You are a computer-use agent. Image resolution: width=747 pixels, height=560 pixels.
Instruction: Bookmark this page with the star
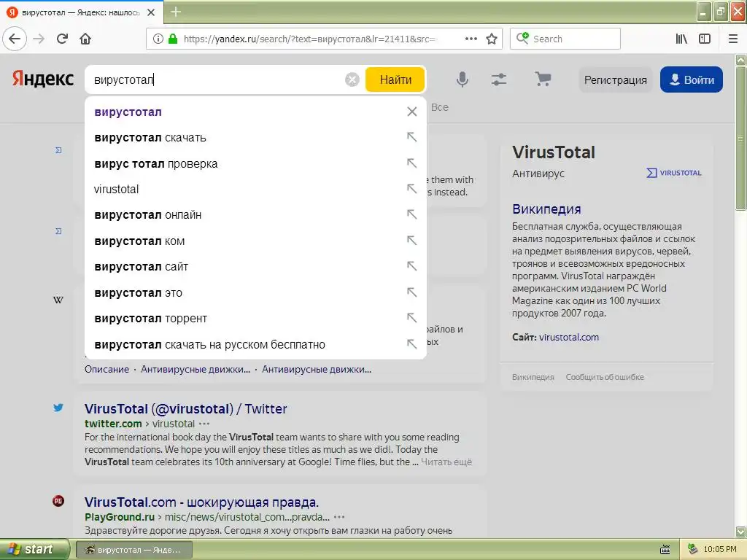coord(492,39)
